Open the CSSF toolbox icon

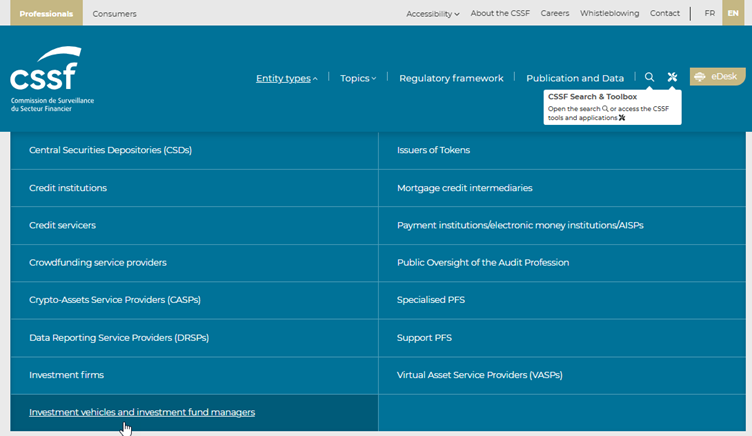(x=672, y=77)
